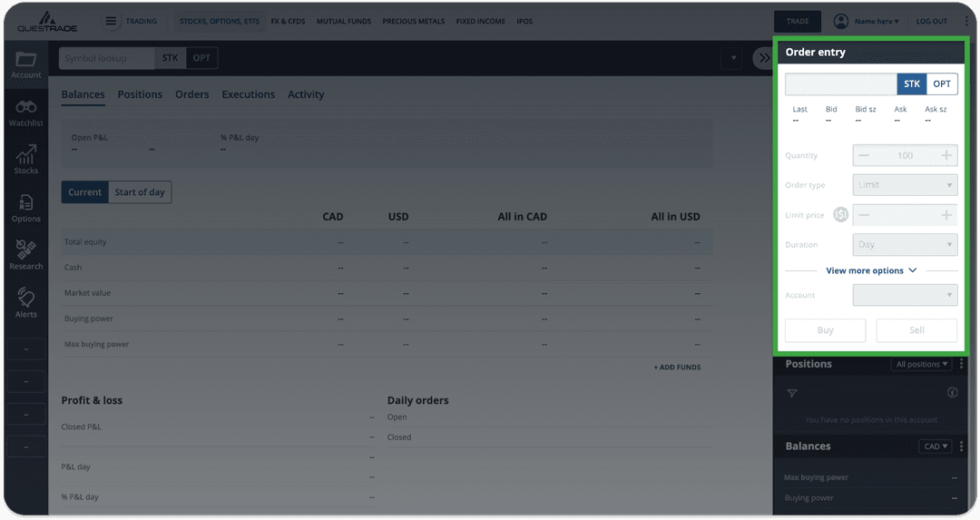Decrease quantity with minus button
Screen dimensions: 980x520
tap(864, 155)
